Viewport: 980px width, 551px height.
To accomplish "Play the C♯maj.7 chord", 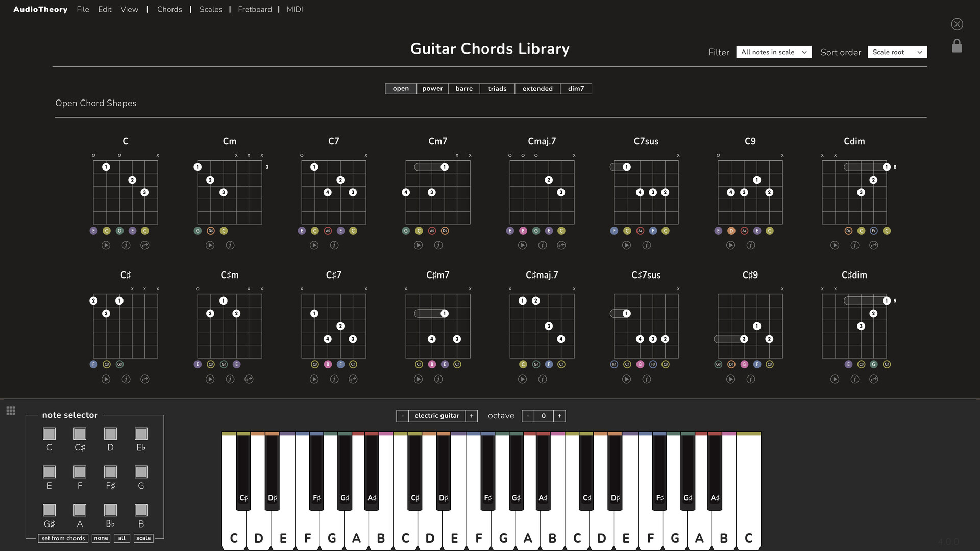I will [x=522, y=379].
